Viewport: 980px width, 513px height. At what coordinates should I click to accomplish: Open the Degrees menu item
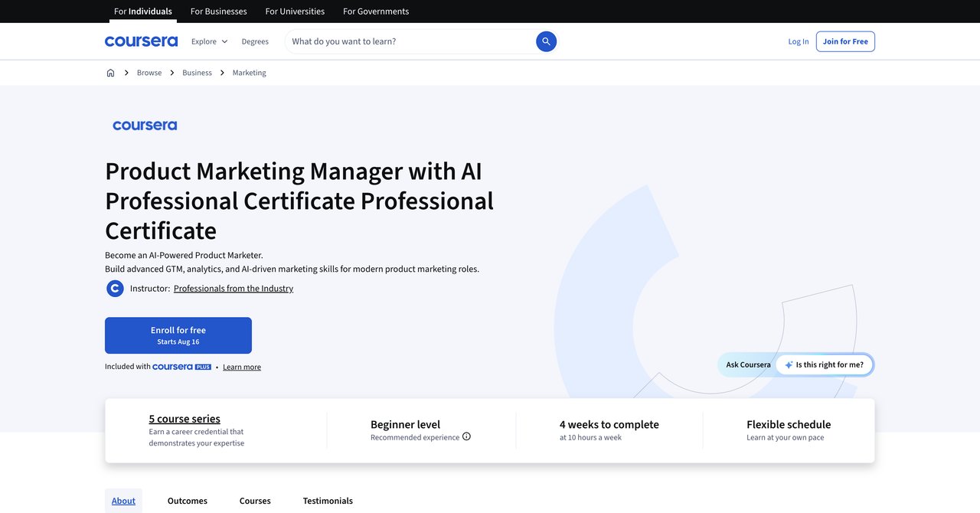255,41
